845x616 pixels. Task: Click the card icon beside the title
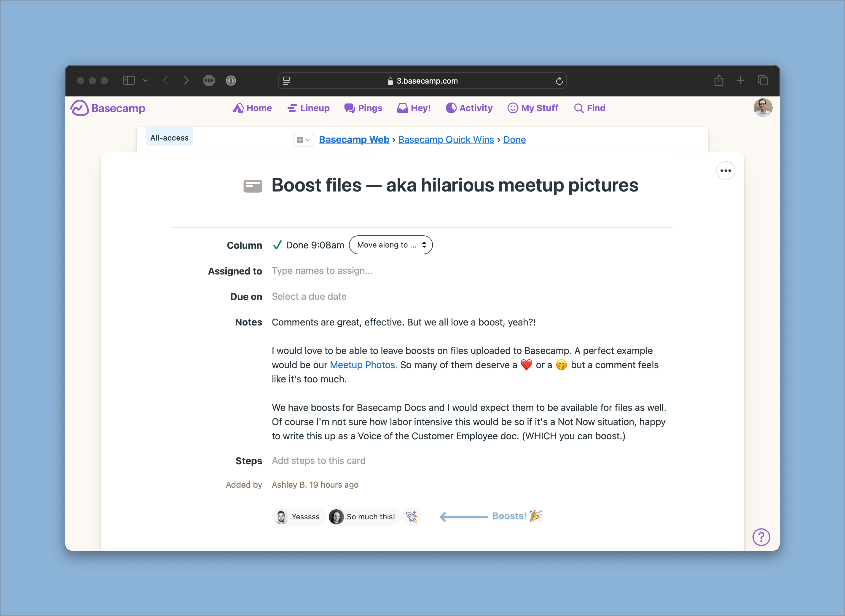253,186
